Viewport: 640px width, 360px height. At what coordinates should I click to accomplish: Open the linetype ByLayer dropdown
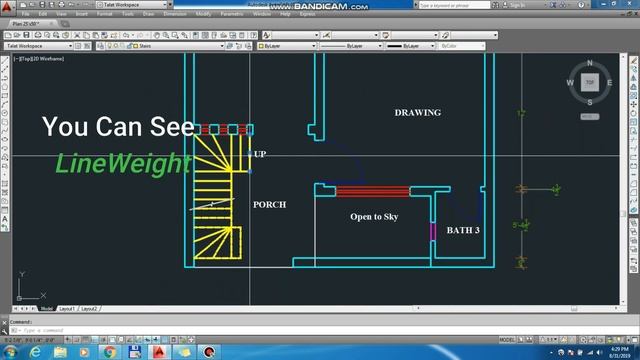coord(351,46)
